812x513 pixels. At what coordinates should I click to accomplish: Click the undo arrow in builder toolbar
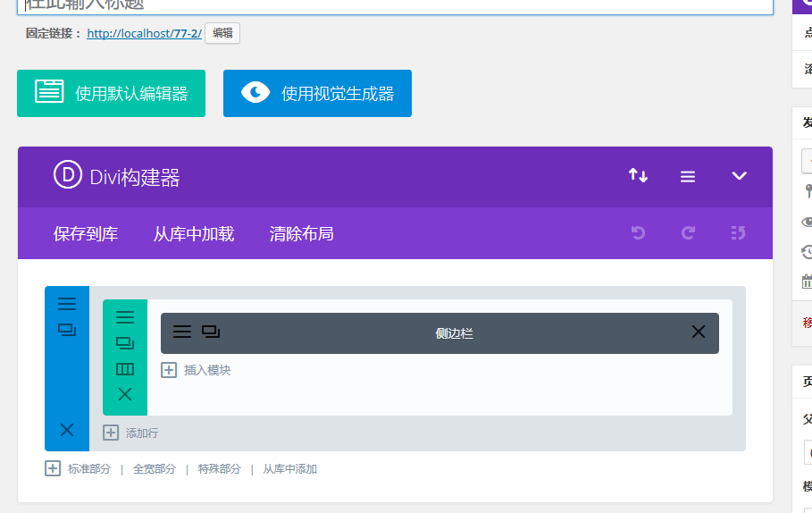(638, 233)
